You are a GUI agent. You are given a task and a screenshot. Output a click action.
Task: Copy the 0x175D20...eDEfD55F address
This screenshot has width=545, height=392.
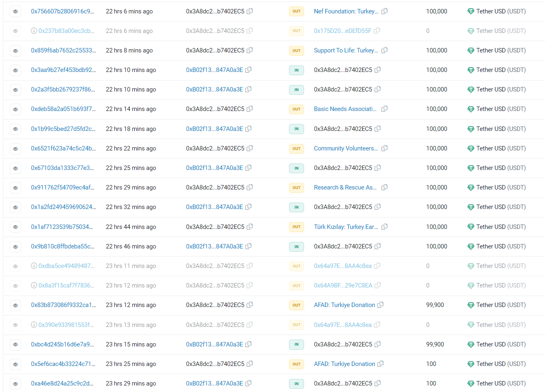[377, 31]
